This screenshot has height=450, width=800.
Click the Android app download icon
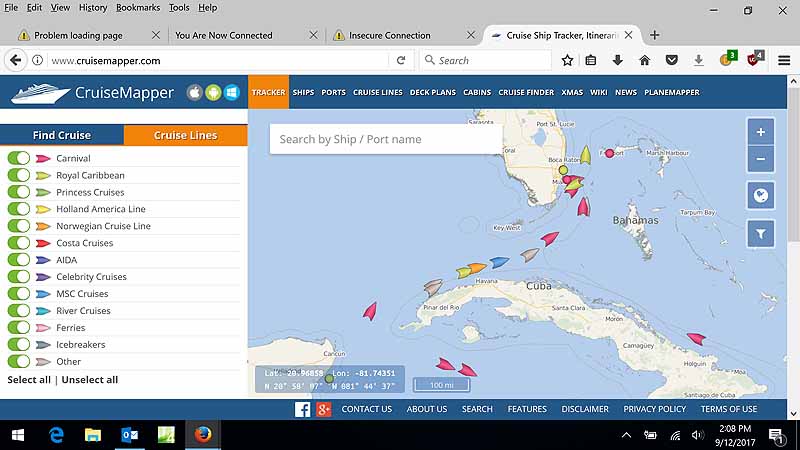coord(213,92)
